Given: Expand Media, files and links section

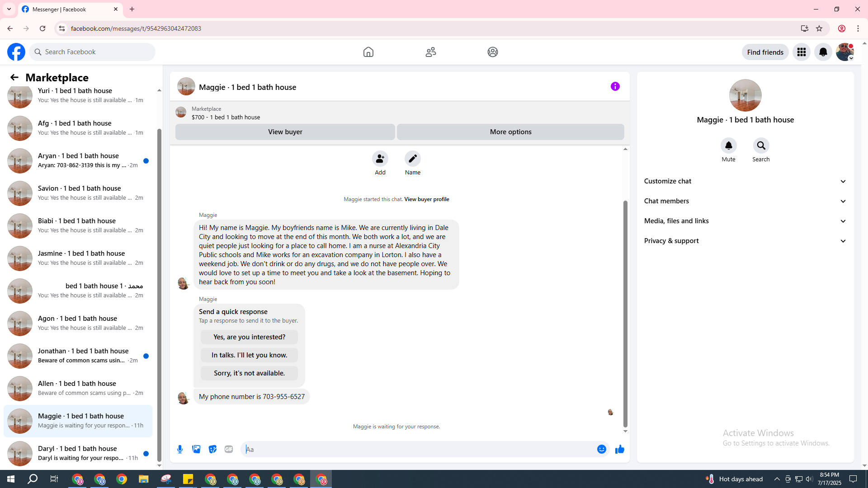Looking at the screenshot, I should pos(745,221).
